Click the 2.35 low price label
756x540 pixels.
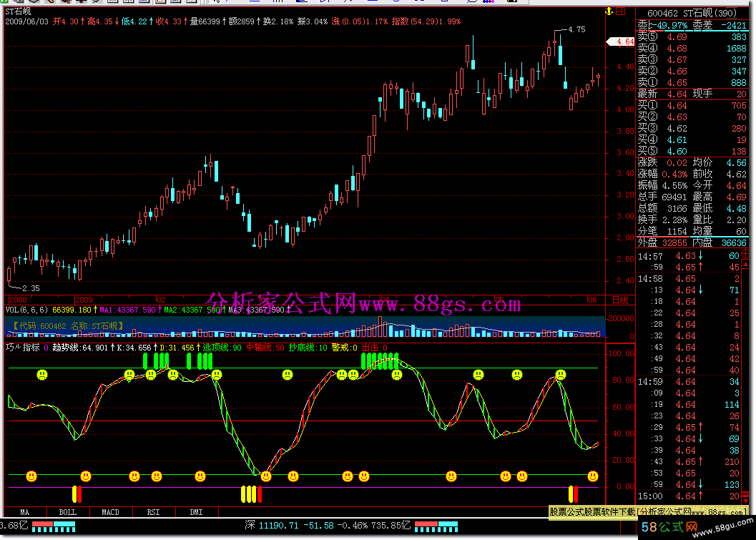tap(31, 288)
